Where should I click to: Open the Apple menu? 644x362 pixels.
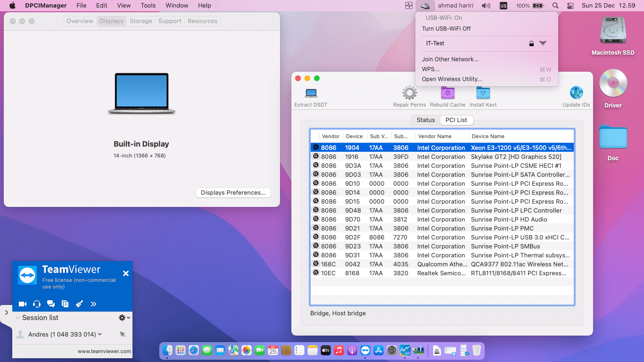(12, 6)
